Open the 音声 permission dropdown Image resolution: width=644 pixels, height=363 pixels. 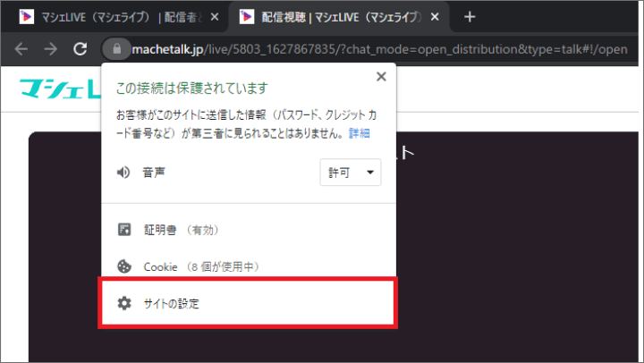pyautogui.click(x=351, y=173)
